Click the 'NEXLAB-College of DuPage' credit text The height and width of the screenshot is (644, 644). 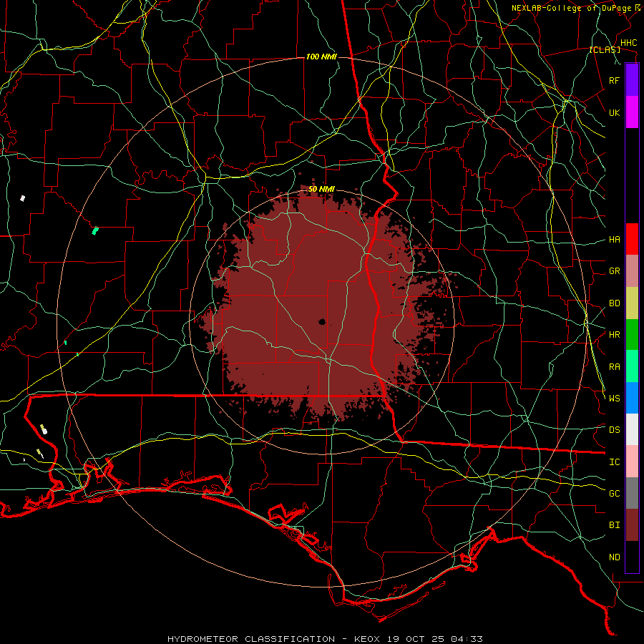[x=571, y=8]
